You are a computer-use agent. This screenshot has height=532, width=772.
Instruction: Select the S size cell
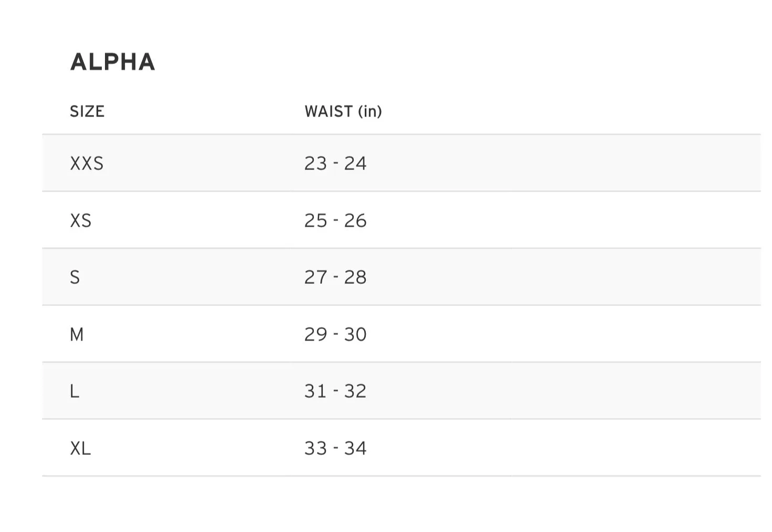(75, 277)
